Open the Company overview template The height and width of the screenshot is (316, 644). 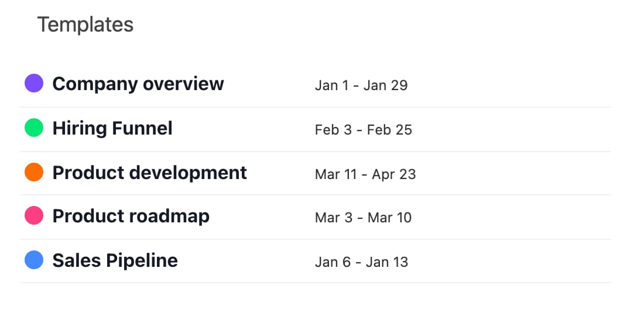pyautogui.click(x=138, y=84)
